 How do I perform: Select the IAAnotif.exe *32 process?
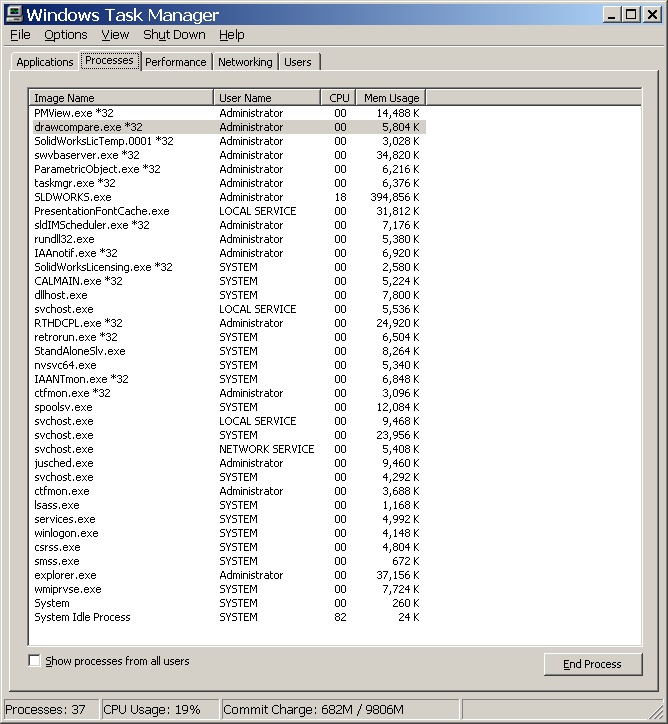point(229,253)
